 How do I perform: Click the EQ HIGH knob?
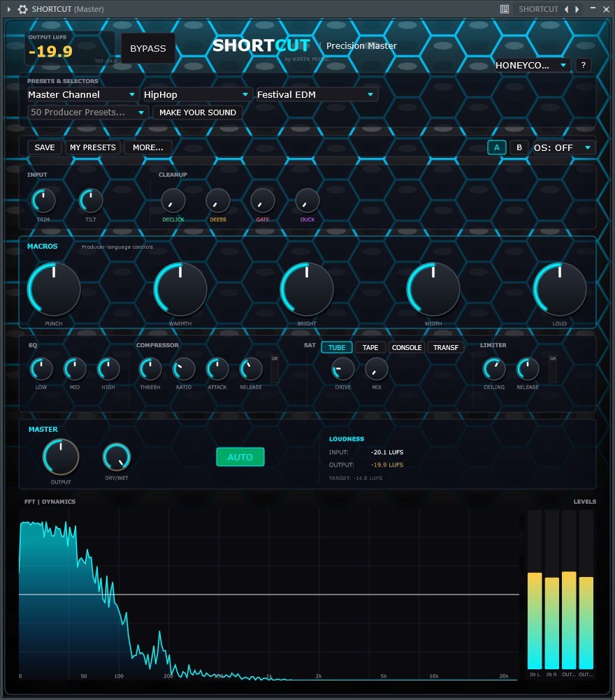click(108, 369)
